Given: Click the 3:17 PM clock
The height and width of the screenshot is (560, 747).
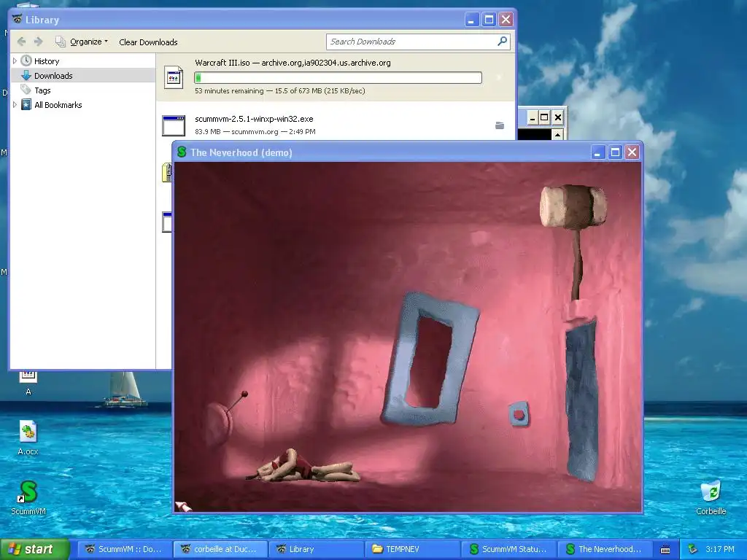Looking at the screenshot, I should coord(719,549).
